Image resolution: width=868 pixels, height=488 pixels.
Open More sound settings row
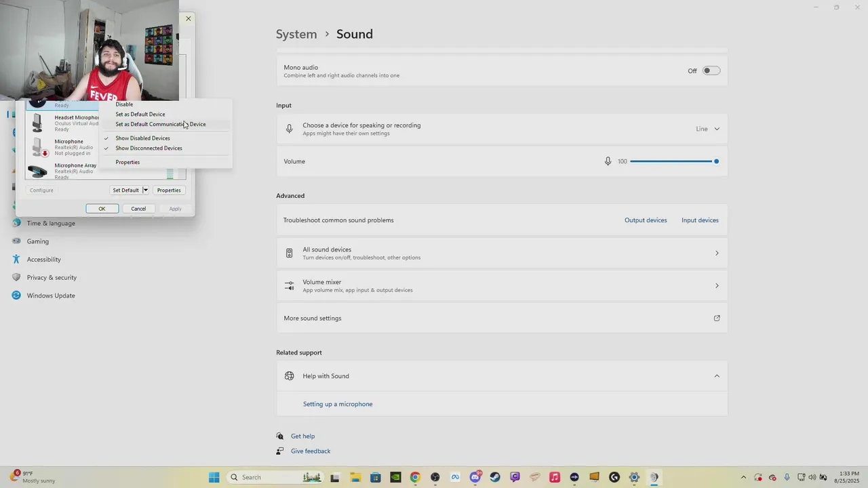(502, 318)
